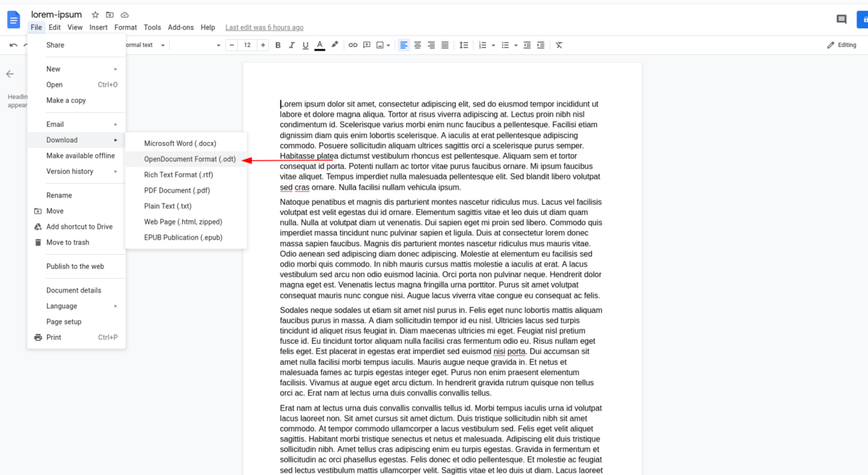Click the lorem-ipsum document title

(56, 14)
